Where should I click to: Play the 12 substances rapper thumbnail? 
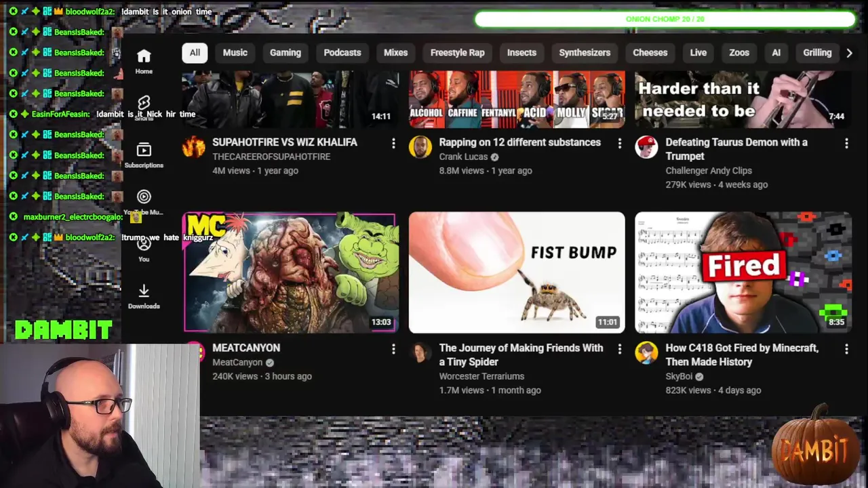pyautogui.click(x=517, y=99)
